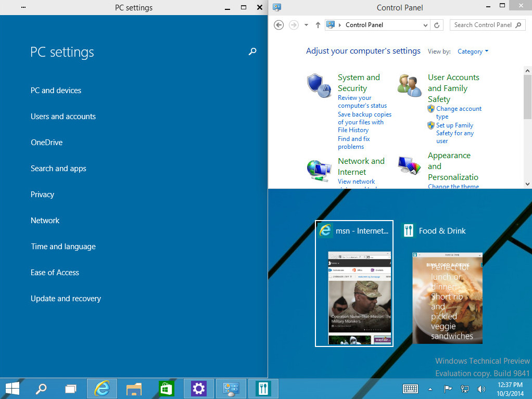This screenshot has height=399, width=532.
Task: Open Update and recovery settings
Action: 66,299
